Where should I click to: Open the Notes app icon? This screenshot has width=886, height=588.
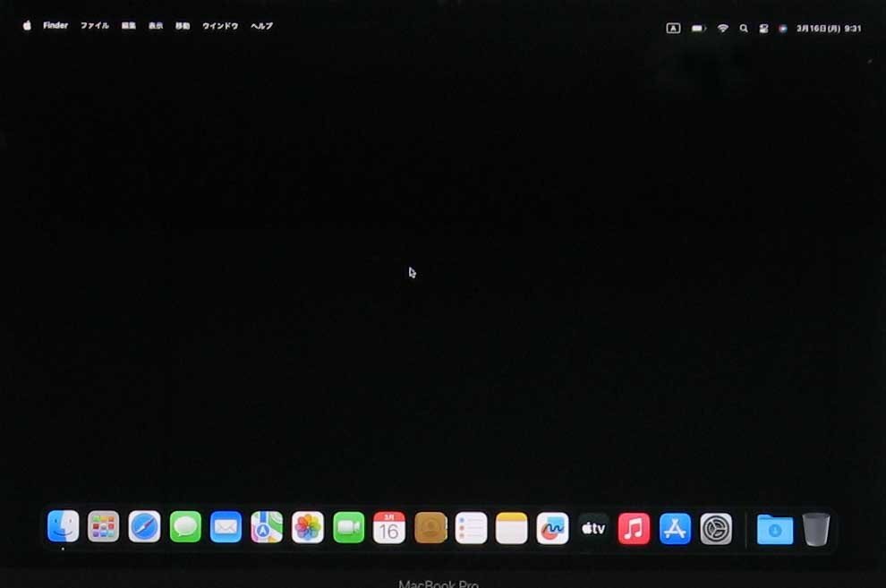[512, 528]
